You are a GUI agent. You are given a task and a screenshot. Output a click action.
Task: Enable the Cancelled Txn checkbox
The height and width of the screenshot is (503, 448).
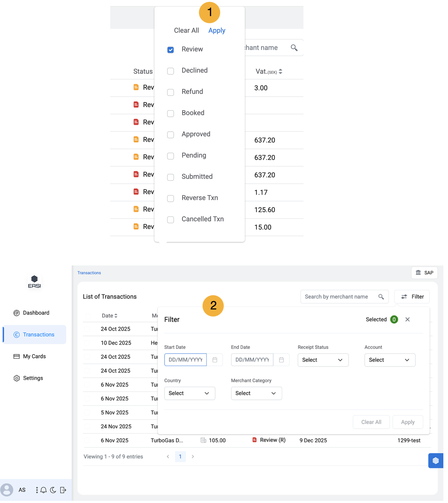pyautogui.click(x=171, y=220)
